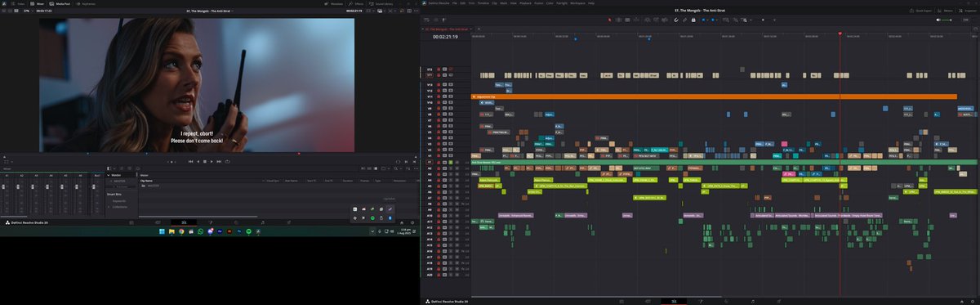Viewport: 980px width, 305px height.
Task: Open Media page icon in left window
Action: click(131, 222)
